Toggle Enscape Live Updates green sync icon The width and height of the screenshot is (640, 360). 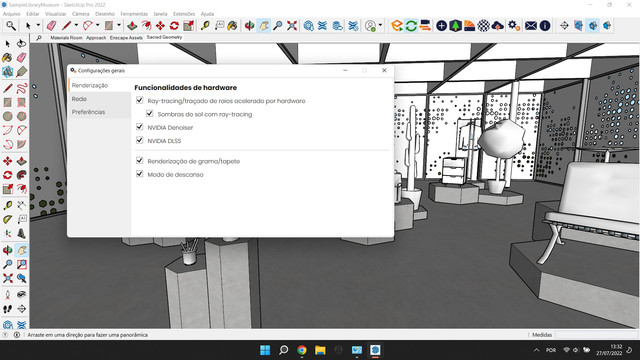[411, 26]
